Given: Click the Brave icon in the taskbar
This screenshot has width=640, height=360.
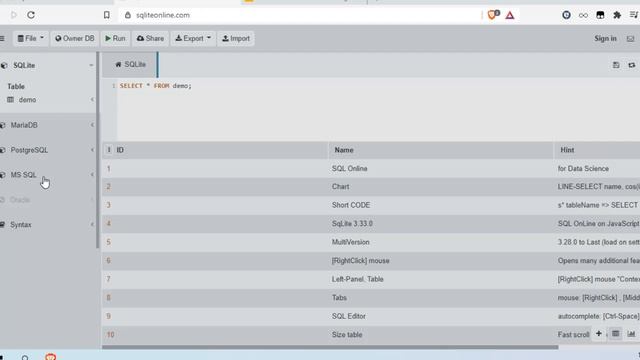Looking at the screenshot, I should click(51, 357).
